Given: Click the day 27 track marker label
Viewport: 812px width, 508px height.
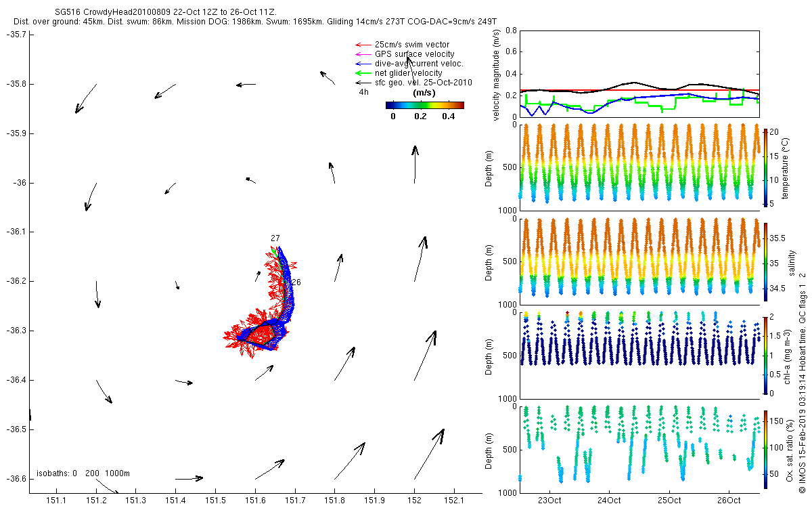Looking at the screenshot, I should [x=275, y=238].
